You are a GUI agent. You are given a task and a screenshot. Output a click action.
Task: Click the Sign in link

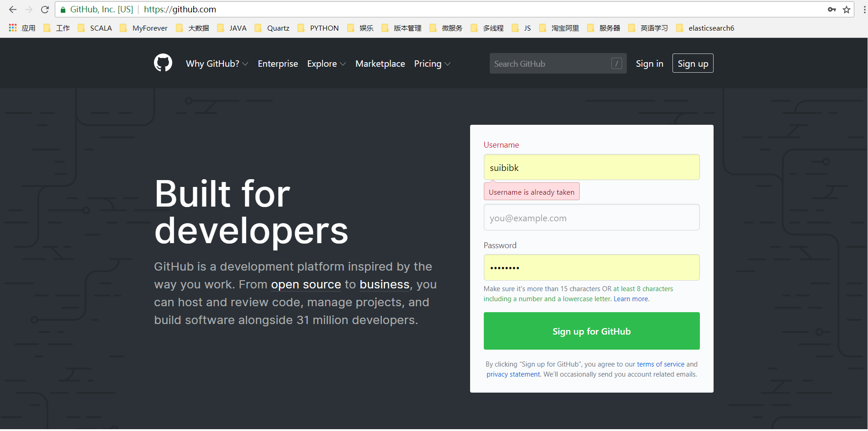[x=649, y=64]
